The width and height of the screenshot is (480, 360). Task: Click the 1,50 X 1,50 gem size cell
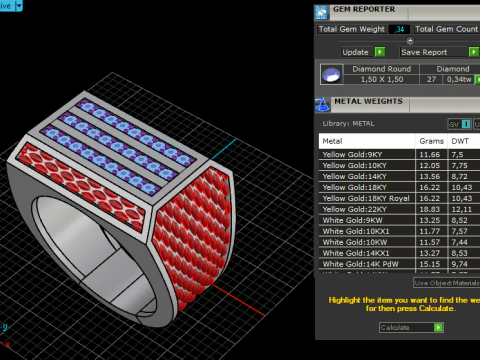[x=382, y=79]
